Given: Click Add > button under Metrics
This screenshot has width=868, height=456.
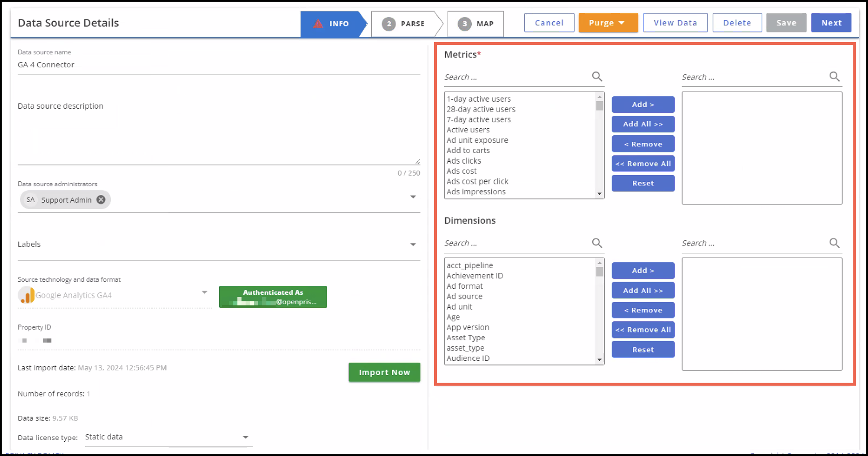Looking at the screenshot, I should pyautogui.click(x=643, y=105).
